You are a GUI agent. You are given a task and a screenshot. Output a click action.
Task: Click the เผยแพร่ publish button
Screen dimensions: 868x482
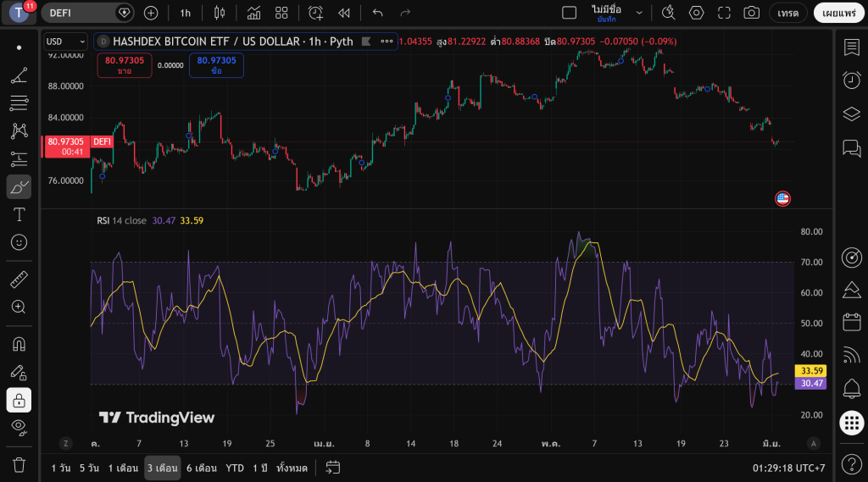[x=838, y=13]
